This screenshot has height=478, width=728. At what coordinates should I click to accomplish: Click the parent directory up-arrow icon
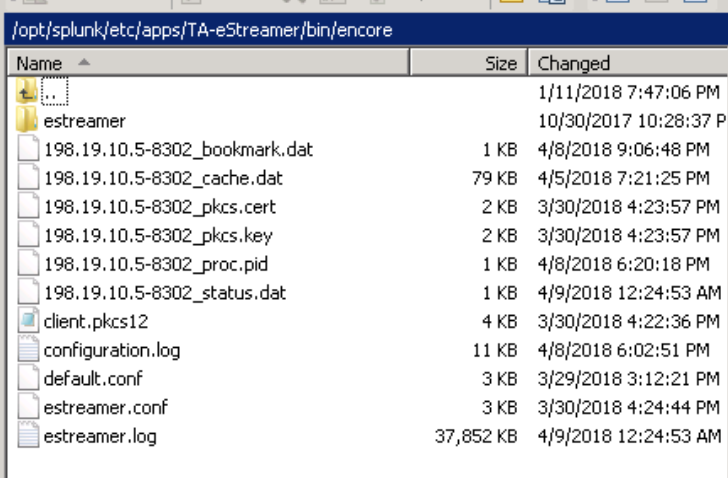point(27,92)
